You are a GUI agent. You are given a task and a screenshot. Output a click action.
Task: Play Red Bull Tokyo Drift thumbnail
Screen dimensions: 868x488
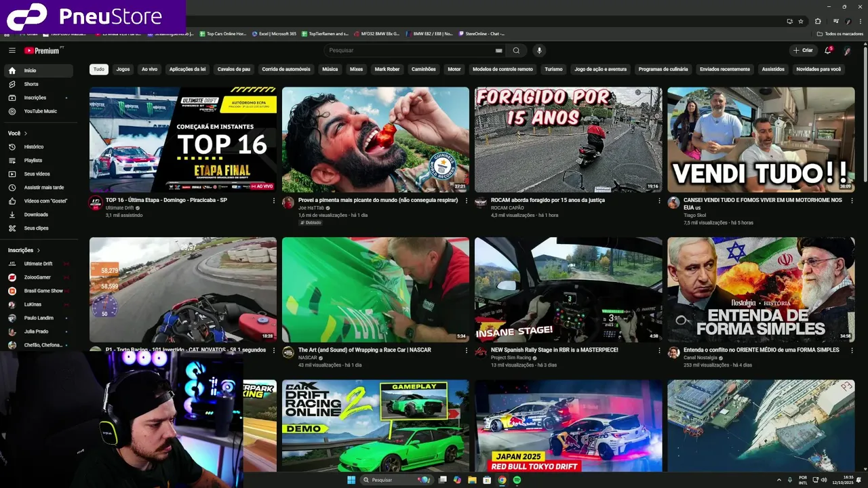tap(568, 426)
